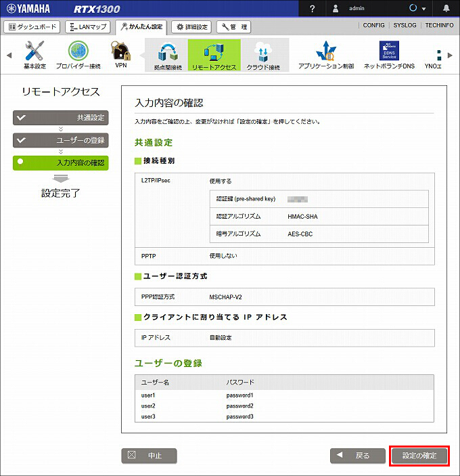This screenshot has height=476, width=460.
Task: Select the かんたん設定 tab
Action: (141, 27)
